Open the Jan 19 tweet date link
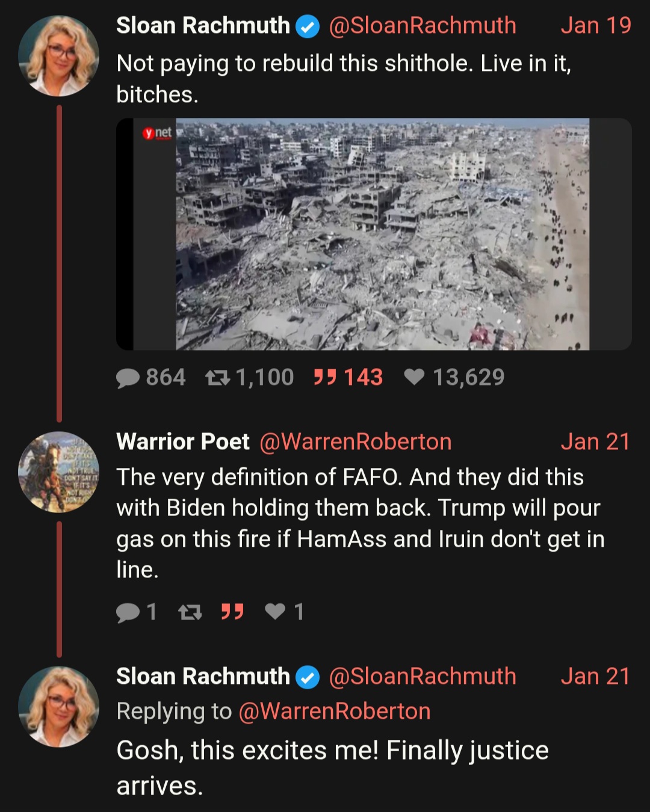The height and width of the screenshot is (812, 650). click(596, 26)
